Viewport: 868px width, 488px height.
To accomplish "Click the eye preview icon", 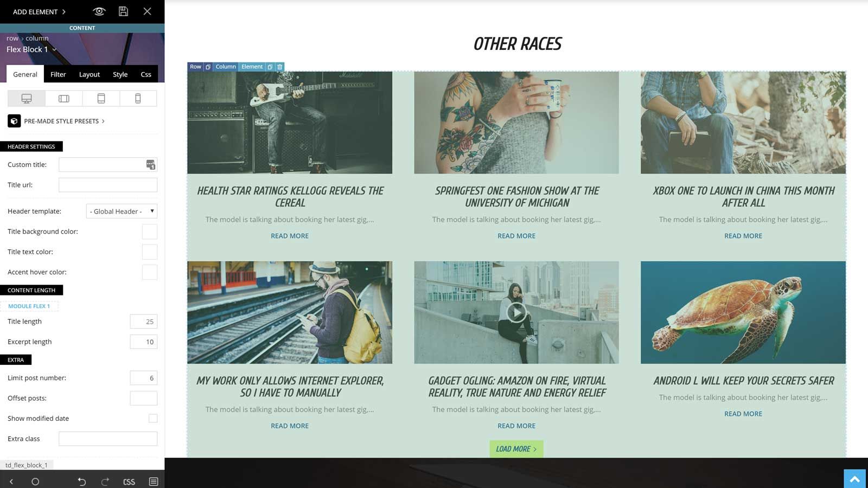I will 99,11.
